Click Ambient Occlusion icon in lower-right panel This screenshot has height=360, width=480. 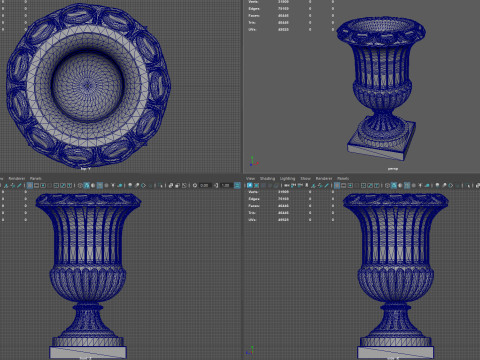pyautogui.click(x=437, y=185)
